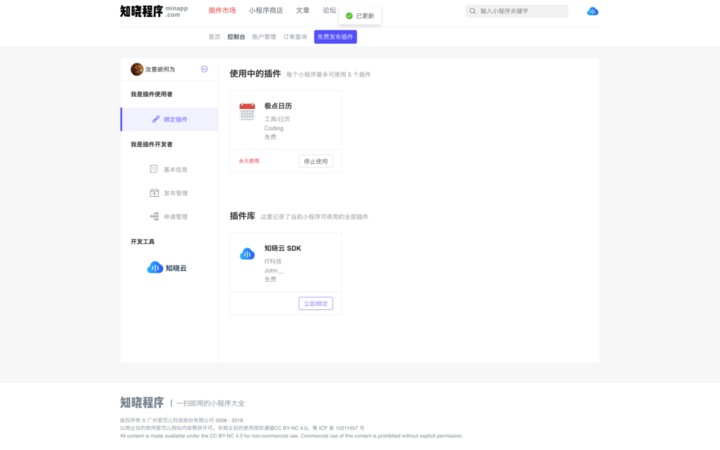
Task: Focus the 输入小程序关键字 search field
Action: (x=517, y=11)
